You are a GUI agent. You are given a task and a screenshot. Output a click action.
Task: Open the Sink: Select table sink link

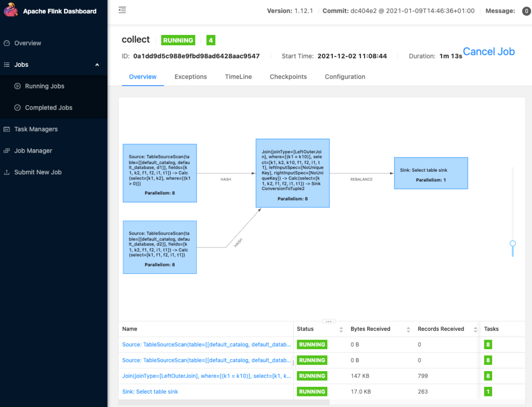(x=150, y=392)
